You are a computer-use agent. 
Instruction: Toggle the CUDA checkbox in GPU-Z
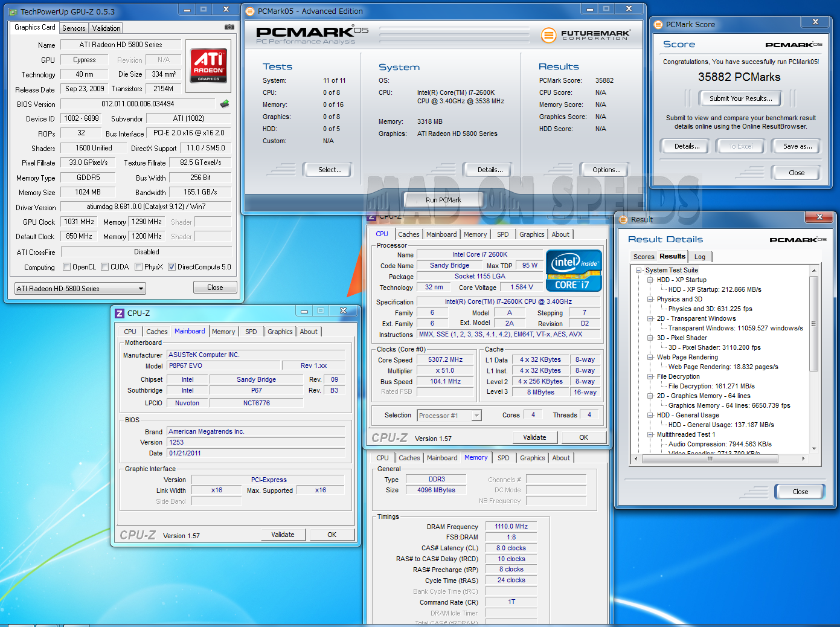coord(104,267)
